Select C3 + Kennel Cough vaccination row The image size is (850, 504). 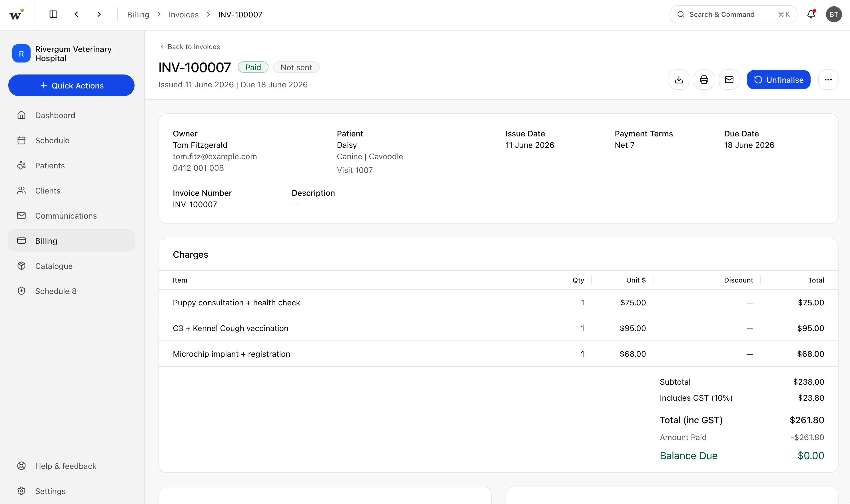coord(498,328)
